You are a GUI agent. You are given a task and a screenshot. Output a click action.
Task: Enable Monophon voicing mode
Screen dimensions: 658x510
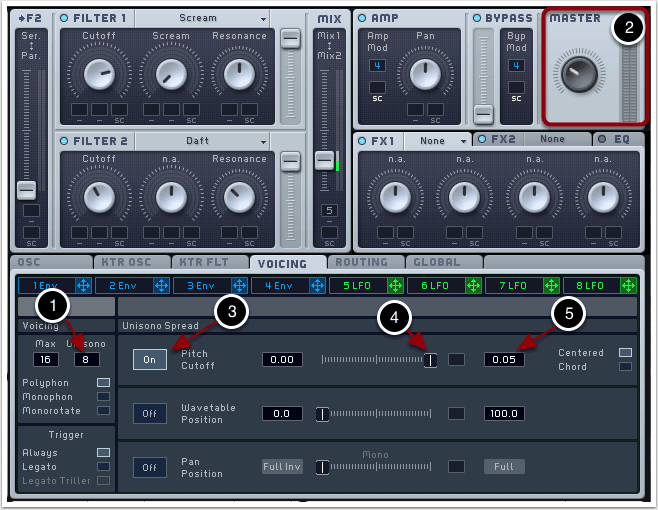pos(103,396)
